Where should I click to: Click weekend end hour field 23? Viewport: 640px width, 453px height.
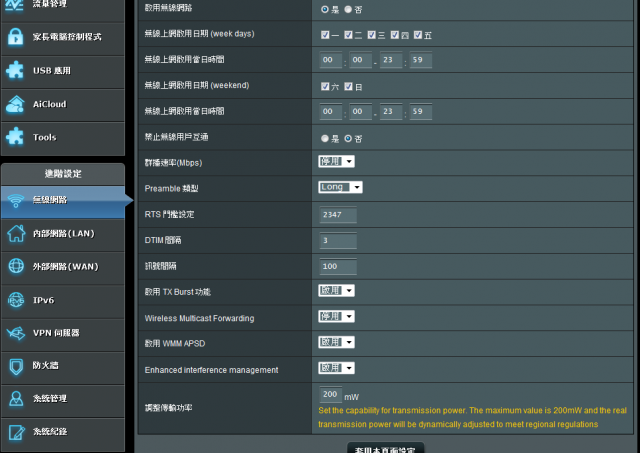pos(391,112)
